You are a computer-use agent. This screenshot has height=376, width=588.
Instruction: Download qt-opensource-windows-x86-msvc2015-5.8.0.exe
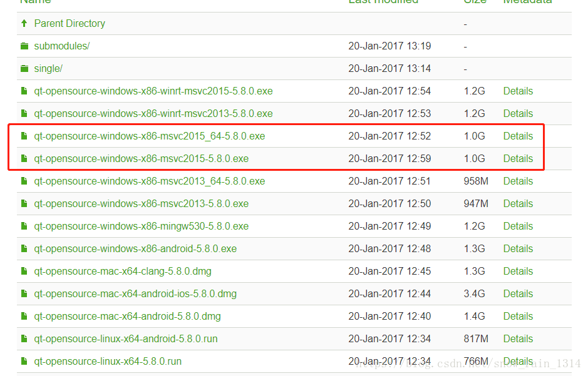[142, 158]
